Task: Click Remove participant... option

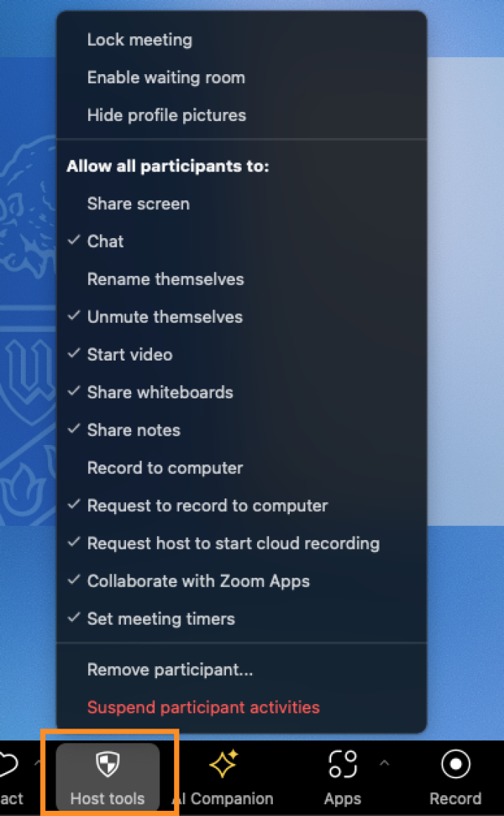Action: pyautogui.click(x=170, y=670)
